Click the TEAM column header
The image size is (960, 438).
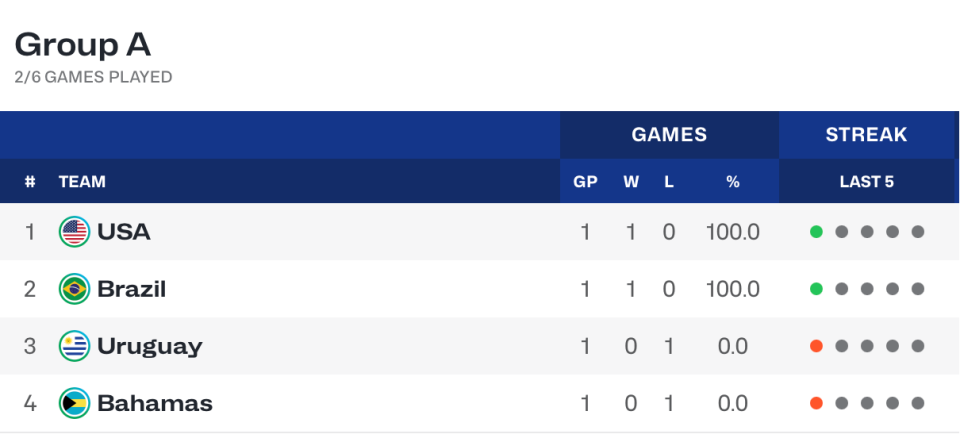tap(82, 182)
